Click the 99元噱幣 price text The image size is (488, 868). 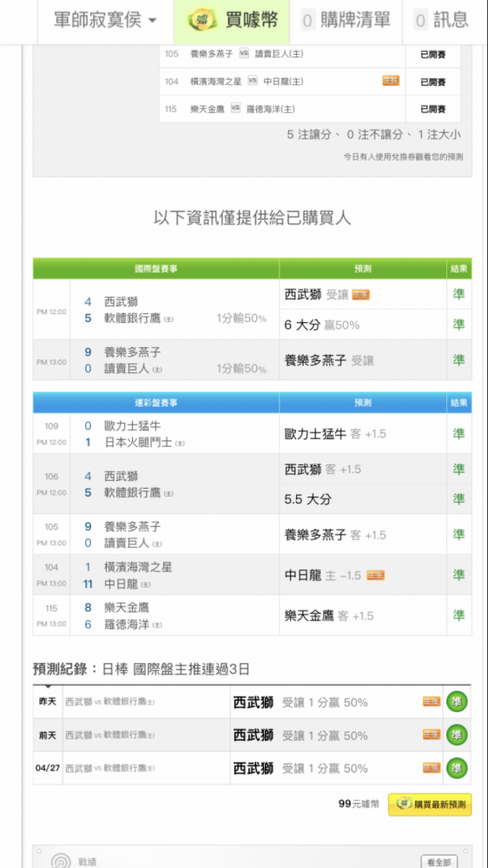[359, 804]
